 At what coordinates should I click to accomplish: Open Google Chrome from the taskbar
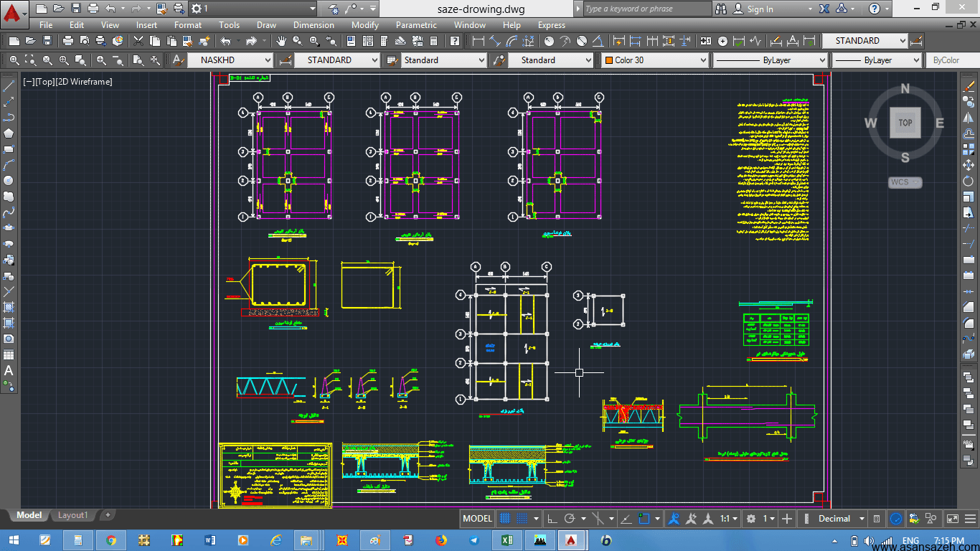point(110,540)
